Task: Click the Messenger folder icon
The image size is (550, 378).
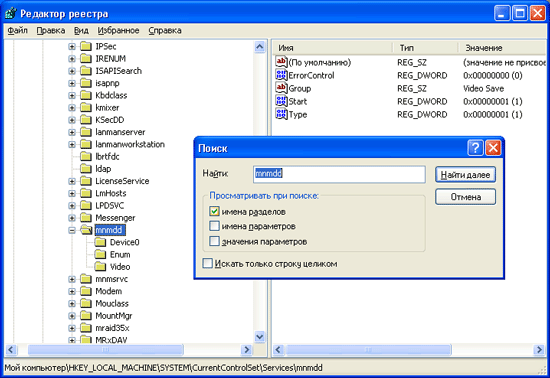Action: (86, 218)
